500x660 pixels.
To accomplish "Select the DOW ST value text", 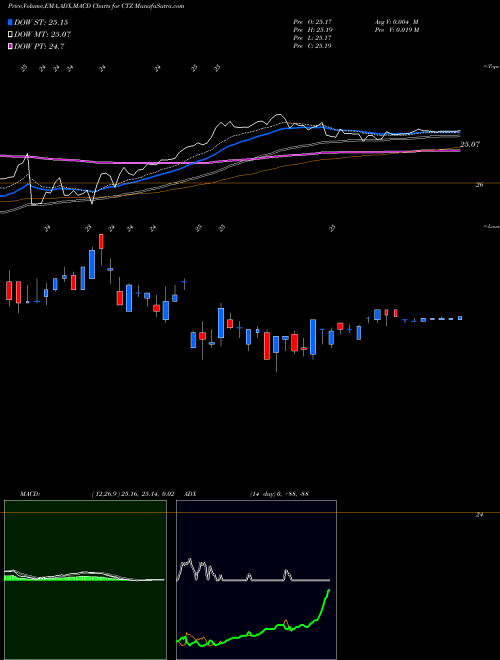I will click(x=41, y=23).
